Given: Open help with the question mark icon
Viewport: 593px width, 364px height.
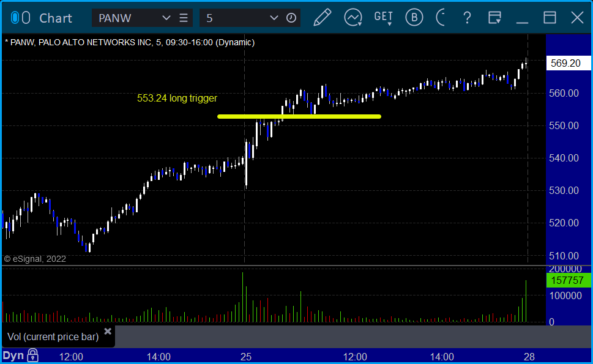Looking at the screenshot, I should click(x=467, y=18).
